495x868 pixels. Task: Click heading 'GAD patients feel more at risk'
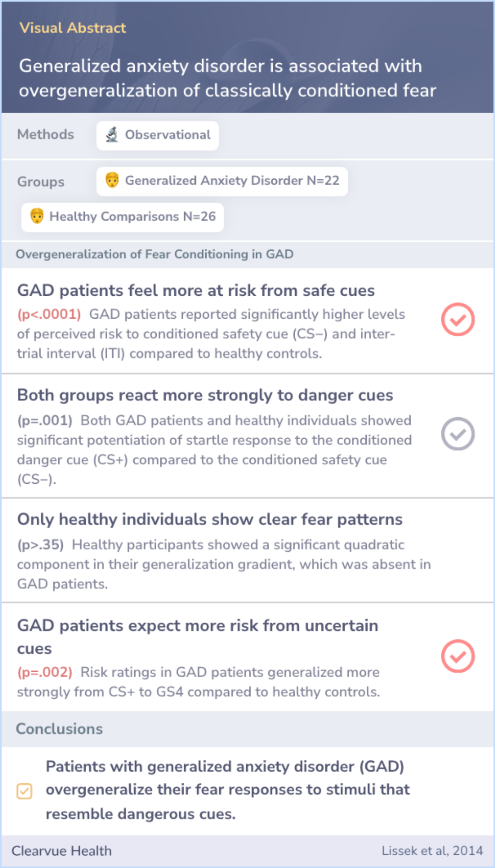196,290
